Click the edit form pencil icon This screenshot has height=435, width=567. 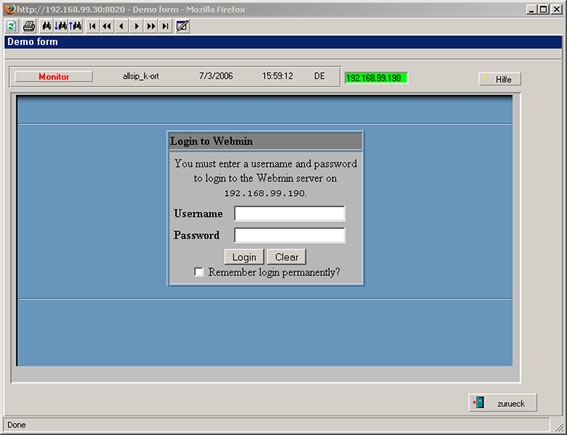pyautogui.click(x=183, y=26)
